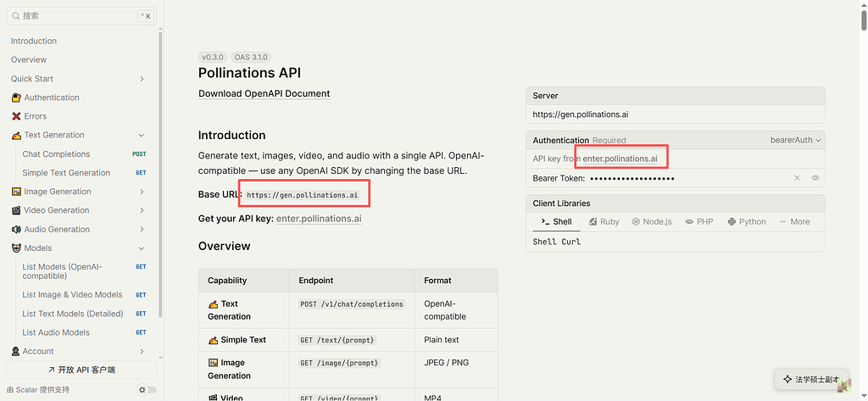Expand the Image Generation section
This screenshot has width=868, height=401.
tap(142, 192)
